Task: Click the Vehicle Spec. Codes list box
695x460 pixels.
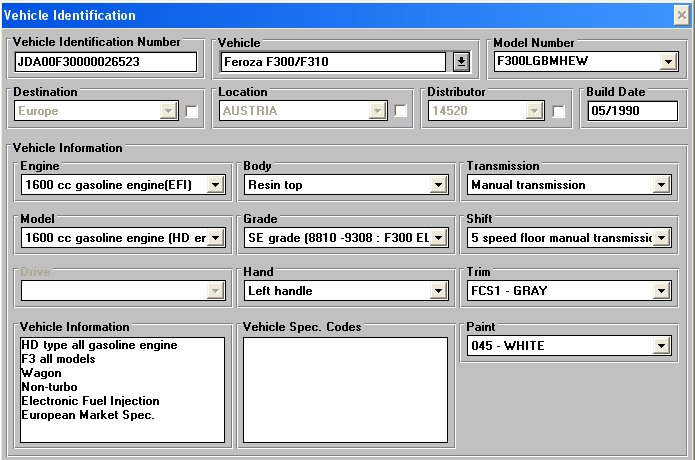Action: 345,390
